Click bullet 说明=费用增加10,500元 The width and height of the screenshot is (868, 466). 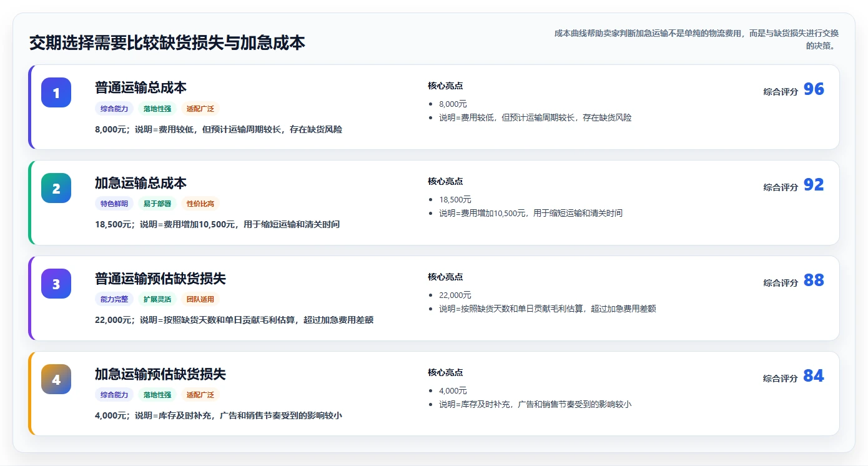[x=531, y=213]
